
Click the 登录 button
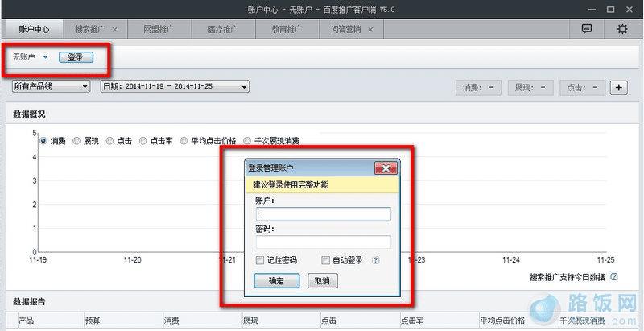click(x=76, y=57)
